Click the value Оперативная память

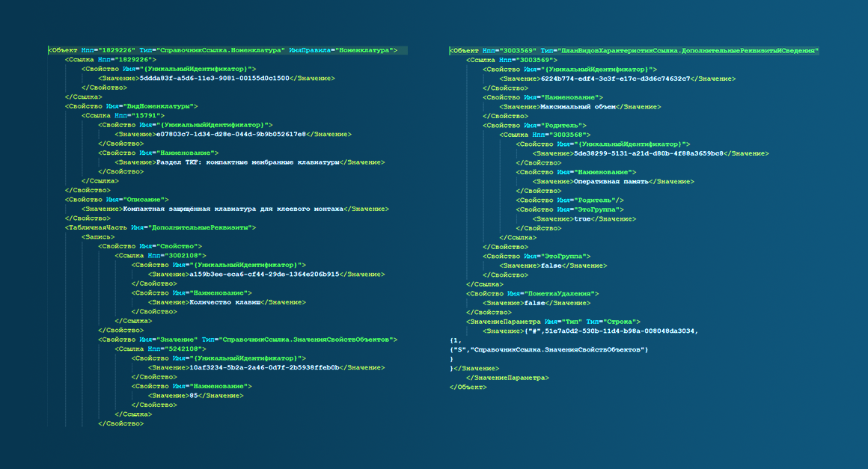pos(611,182)
